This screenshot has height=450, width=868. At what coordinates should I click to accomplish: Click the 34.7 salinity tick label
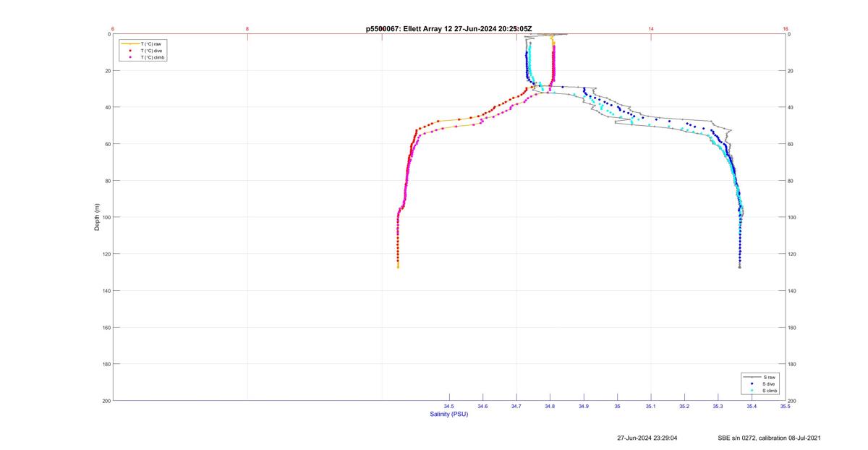[516, 407]
